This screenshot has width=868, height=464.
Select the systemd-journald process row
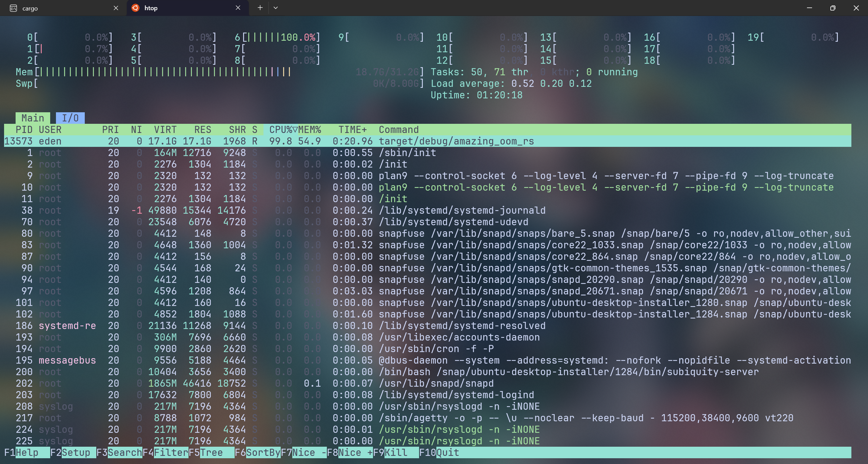428,210
